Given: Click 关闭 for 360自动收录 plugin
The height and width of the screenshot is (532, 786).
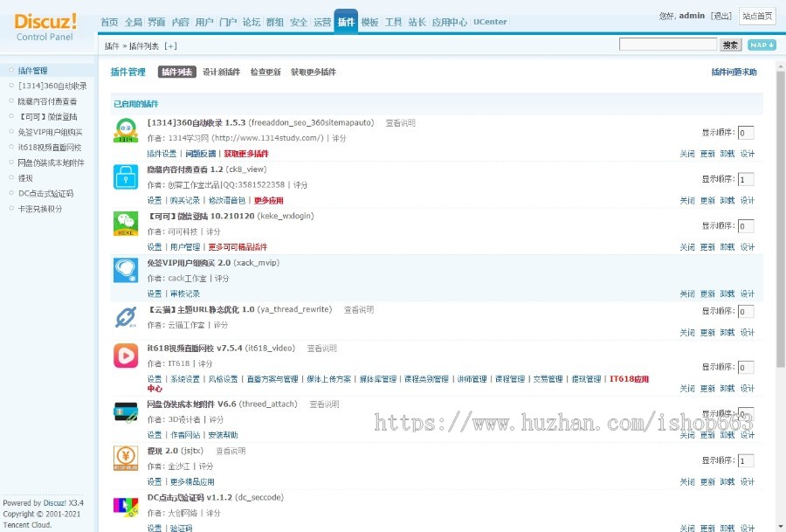Looking at the screenshot, I should point(687,154).
